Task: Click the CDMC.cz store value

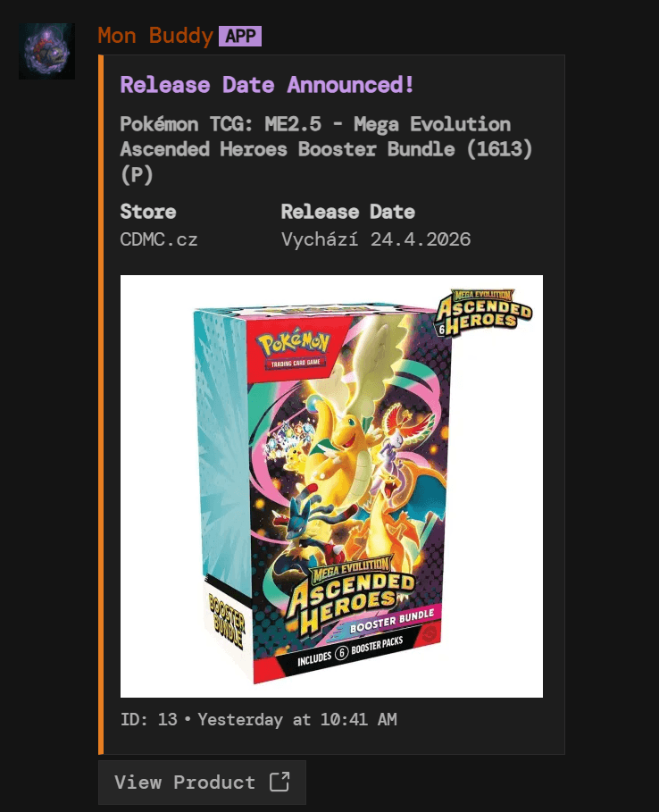Action: (x=159, y=239)
